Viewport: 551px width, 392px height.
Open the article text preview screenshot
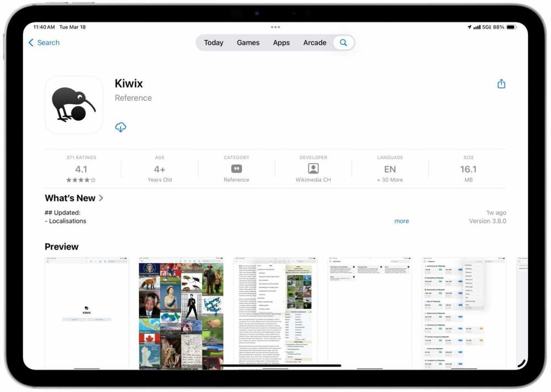click(275, 313)
